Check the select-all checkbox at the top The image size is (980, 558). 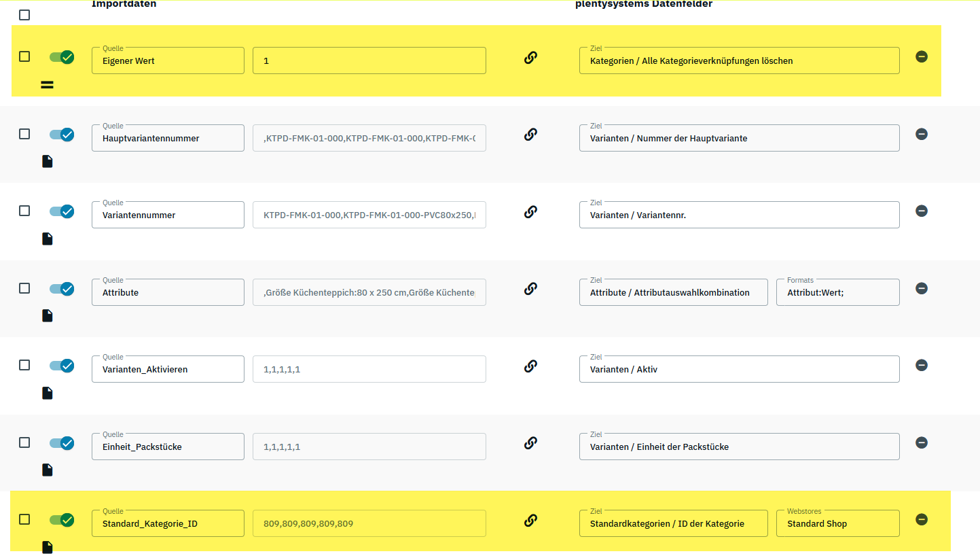point(24,15)
